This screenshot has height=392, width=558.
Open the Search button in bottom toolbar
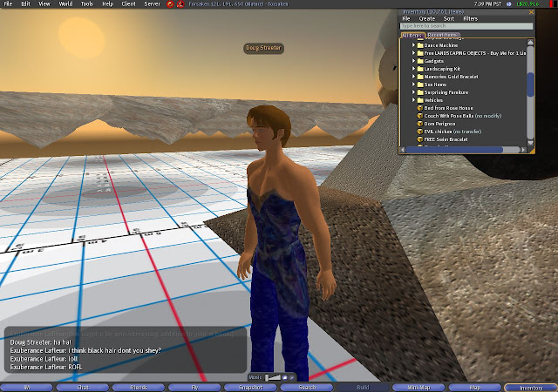click(307, 388)
